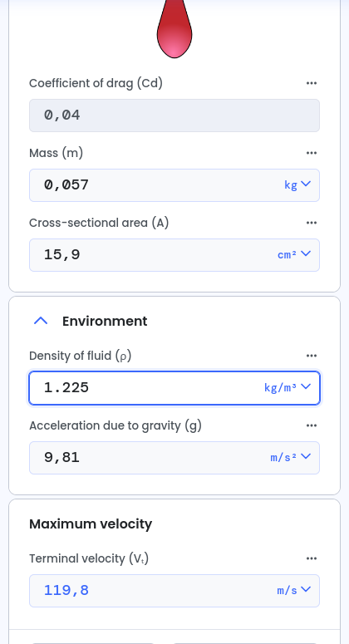Screen dimensions: 349x644
Task: Open the kg/m³ unit selector for density
Action: pos(288,388)
